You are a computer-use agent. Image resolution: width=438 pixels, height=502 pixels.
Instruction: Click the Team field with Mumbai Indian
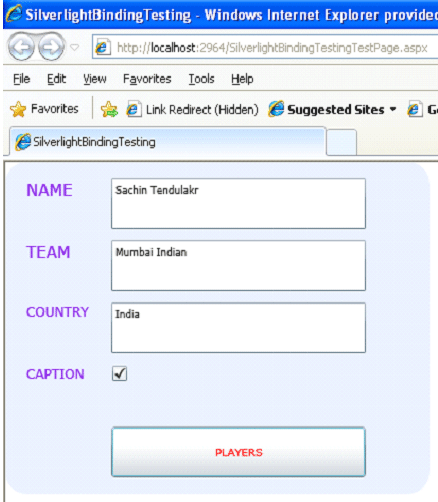coord(238,265)
